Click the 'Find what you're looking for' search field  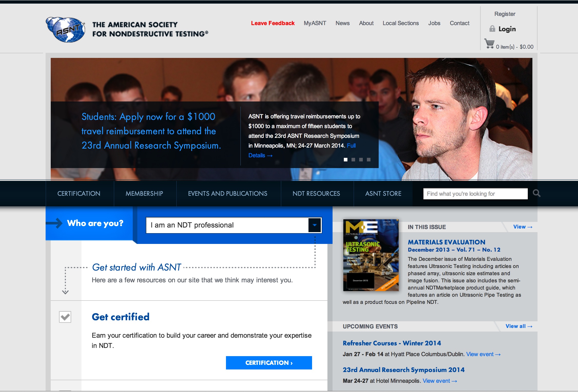point(476,194)
